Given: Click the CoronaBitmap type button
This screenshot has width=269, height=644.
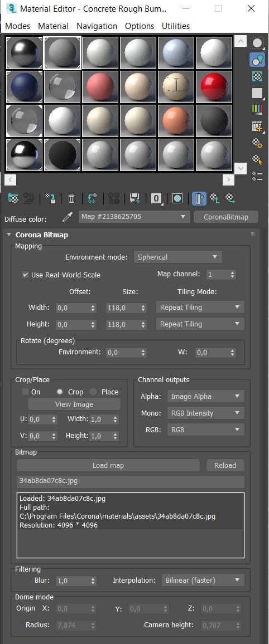Looking at the screenshot, I should [x=226, y=217].
